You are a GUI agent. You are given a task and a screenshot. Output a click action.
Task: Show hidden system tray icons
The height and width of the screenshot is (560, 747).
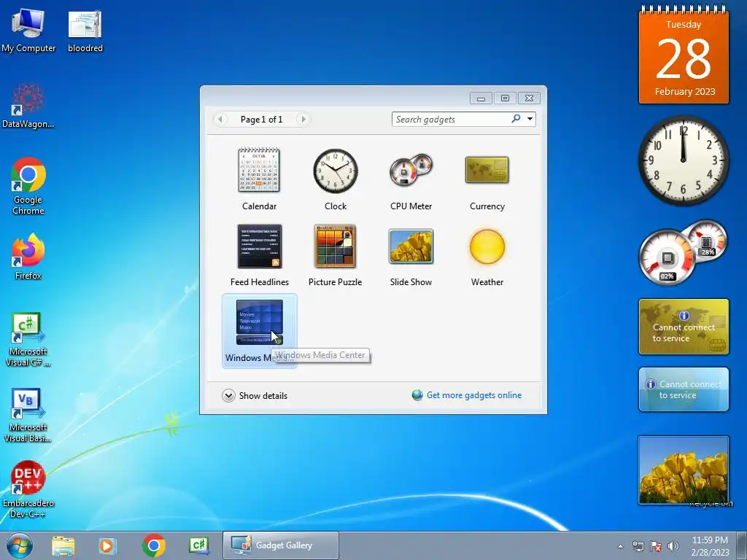[620, 546]
